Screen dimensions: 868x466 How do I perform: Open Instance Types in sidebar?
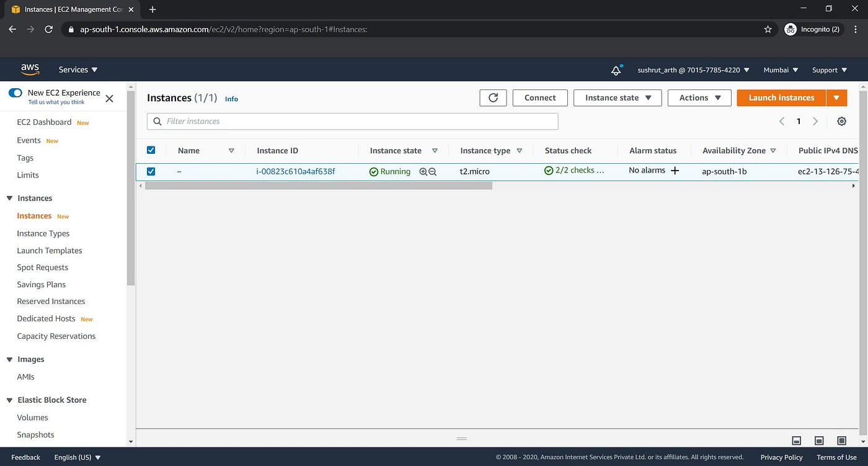(43, 233)
